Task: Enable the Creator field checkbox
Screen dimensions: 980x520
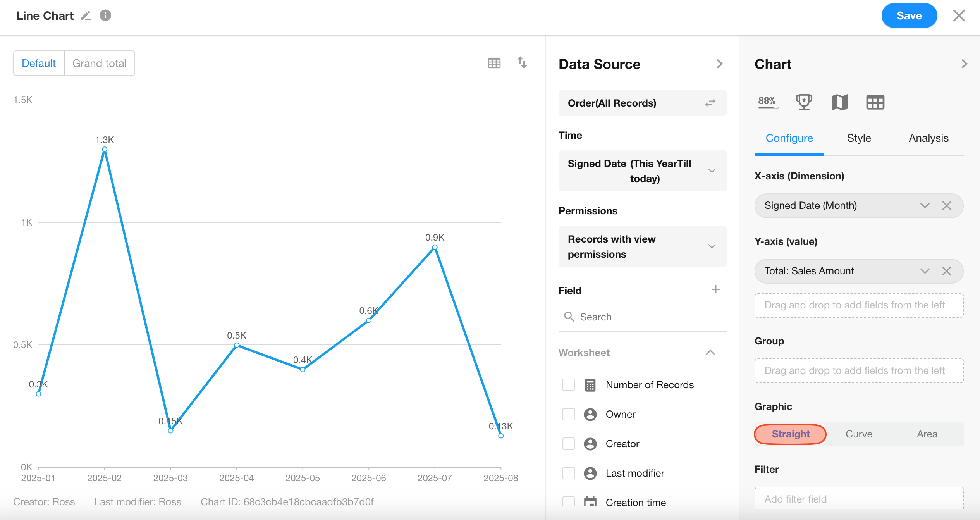Action: click(x=568, y=444)
